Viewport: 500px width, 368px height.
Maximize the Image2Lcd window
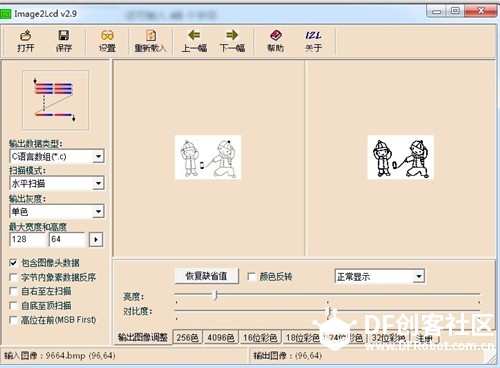[x=455, y=12]
